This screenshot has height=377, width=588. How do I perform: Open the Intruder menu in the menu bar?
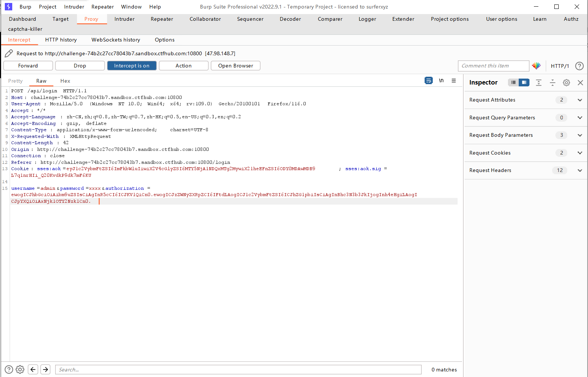pyautogui.click(x=74, y=7)
